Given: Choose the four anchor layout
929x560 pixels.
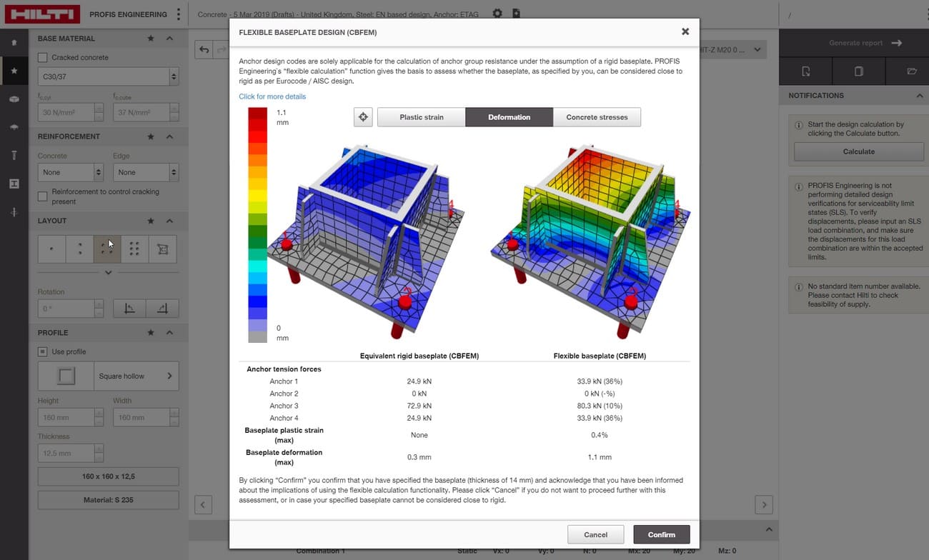Looking at the screenshot, I should coord(107,249).
